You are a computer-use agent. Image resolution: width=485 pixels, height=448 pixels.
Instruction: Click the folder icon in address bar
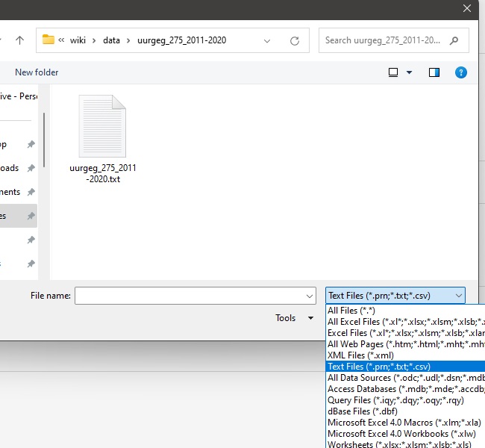[48, 40]
